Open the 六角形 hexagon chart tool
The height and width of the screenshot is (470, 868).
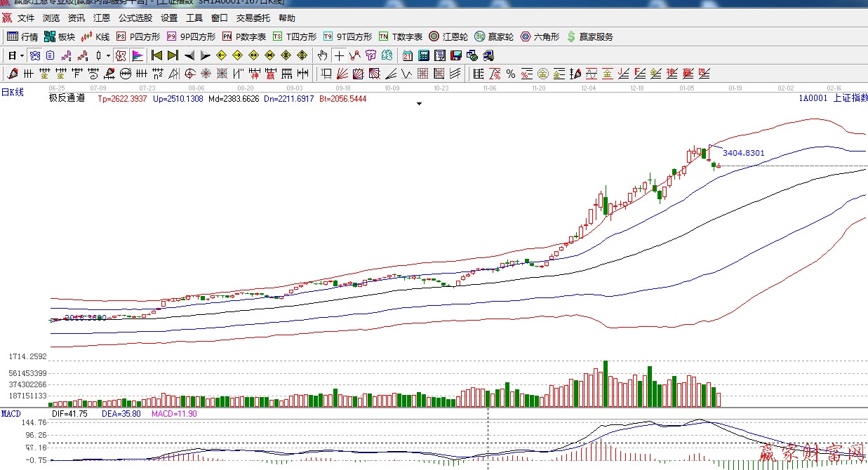[540, 36]
